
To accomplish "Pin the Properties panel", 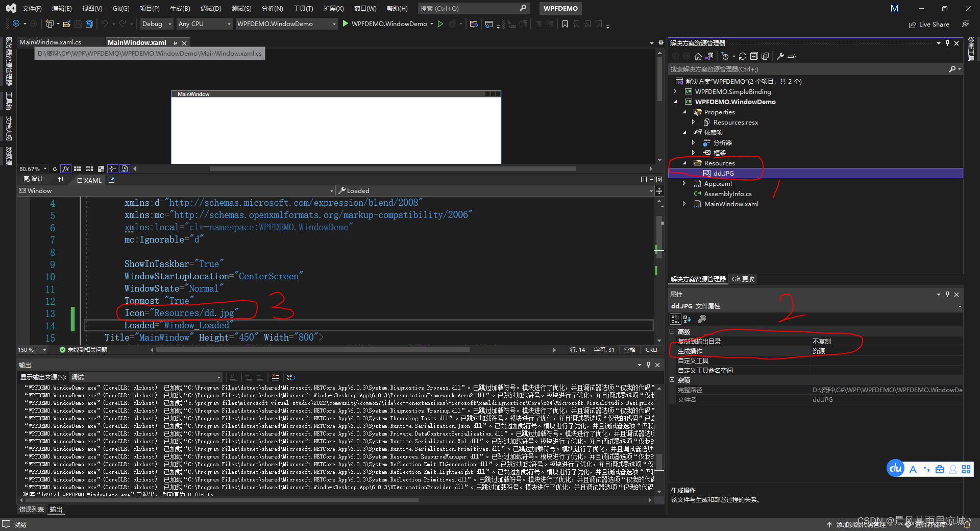I will (947, 294).
